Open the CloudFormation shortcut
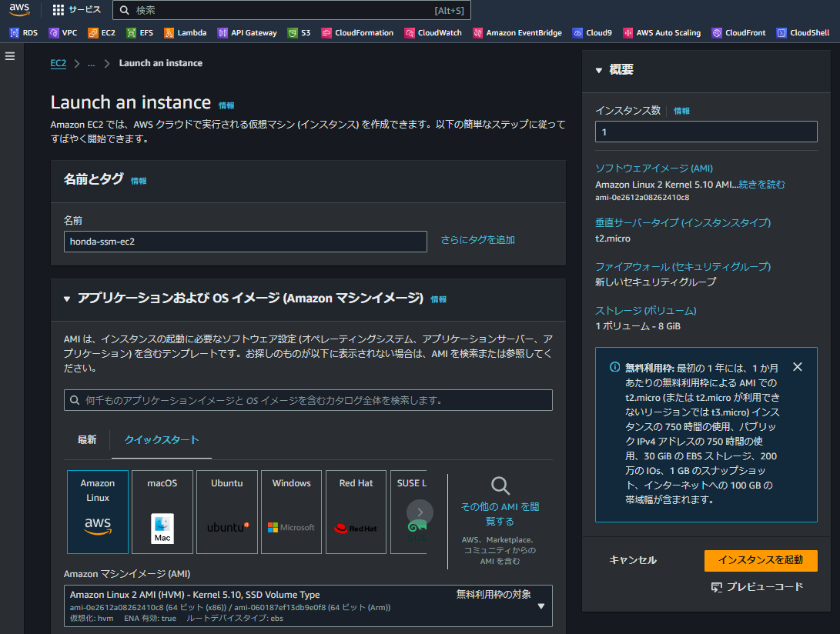Image resolution: width=840 pixels, height=634 pixels. tap(357, 32)
